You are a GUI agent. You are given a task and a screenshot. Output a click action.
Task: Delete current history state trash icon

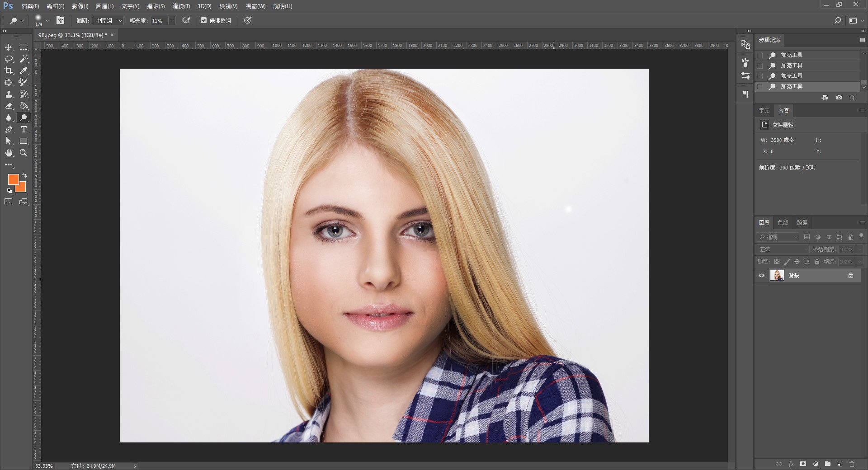click(852, 97)
